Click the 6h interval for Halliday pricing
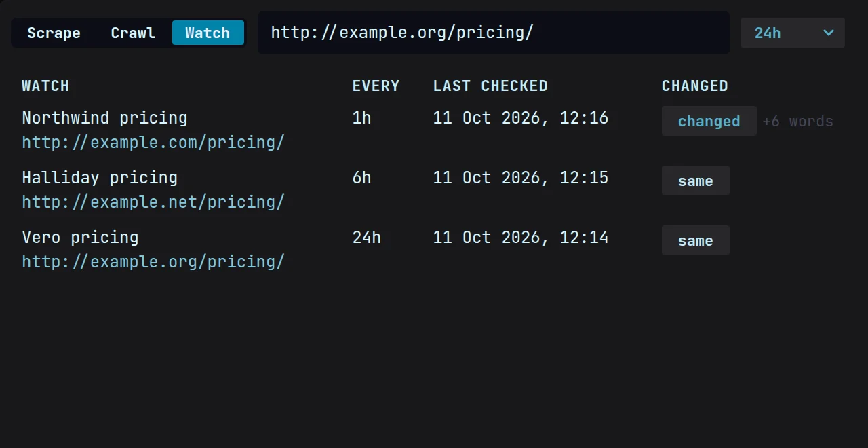Screen dimensions: 868x448 [x=362, y=178]
